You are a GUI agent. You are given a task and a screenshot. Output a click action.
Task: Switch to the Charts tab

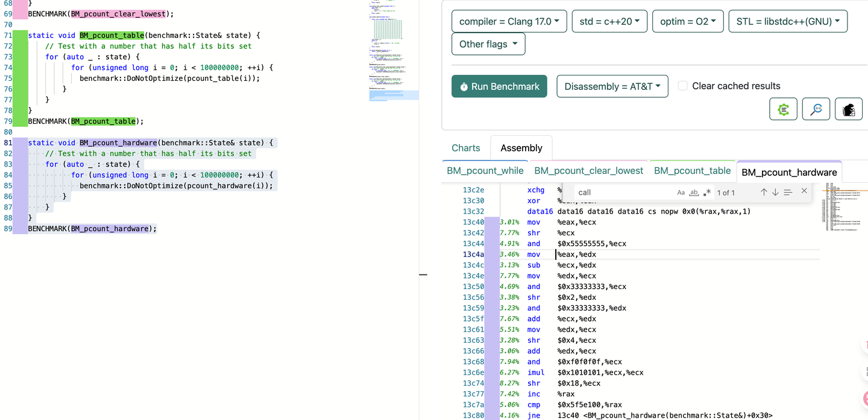coord(465,148)
